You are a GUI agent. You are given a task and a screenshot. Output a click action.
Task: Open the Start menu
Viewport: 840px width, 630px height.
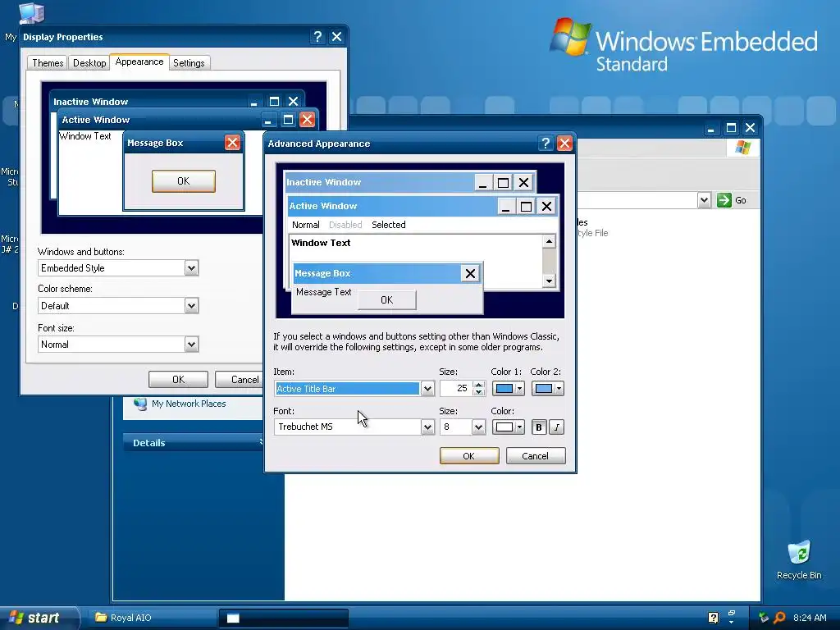pyautogui.click(x=39, y=618)
